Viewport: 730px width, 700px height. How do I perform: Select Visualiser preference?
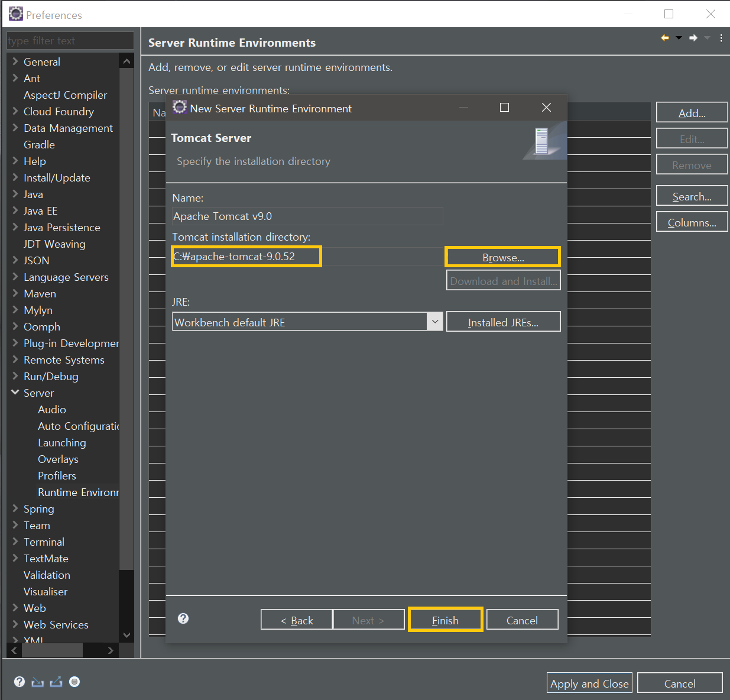pos(46,591)
